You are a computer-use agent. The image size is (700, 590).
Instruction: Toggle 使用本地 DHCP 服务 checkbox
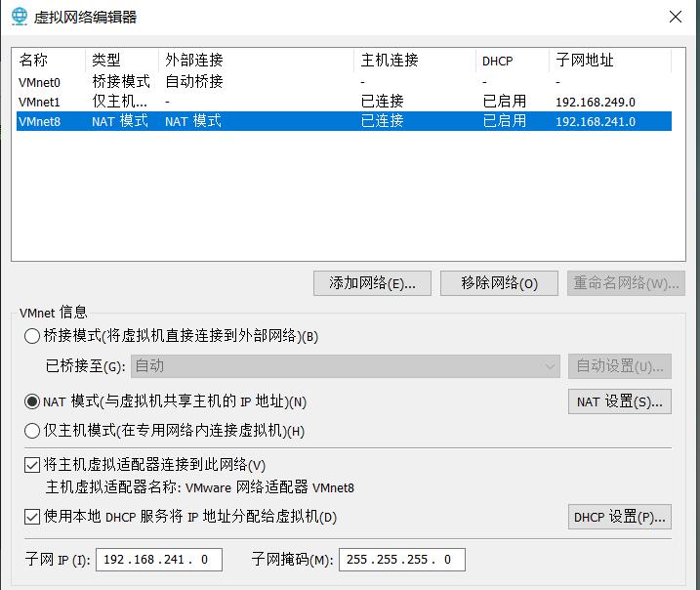tap(32, 517)
